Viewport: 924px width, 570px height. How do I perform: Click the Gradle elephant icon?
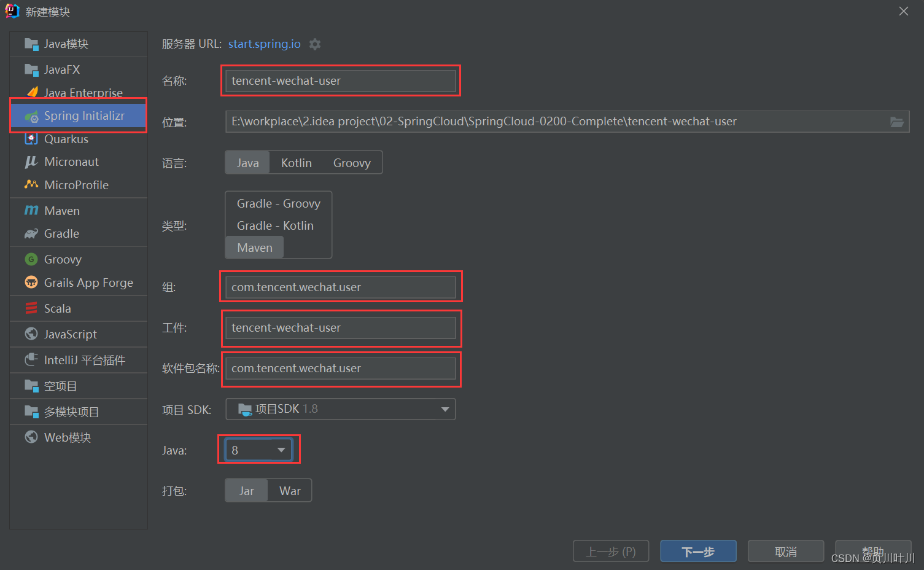click(x=31, y=234)
